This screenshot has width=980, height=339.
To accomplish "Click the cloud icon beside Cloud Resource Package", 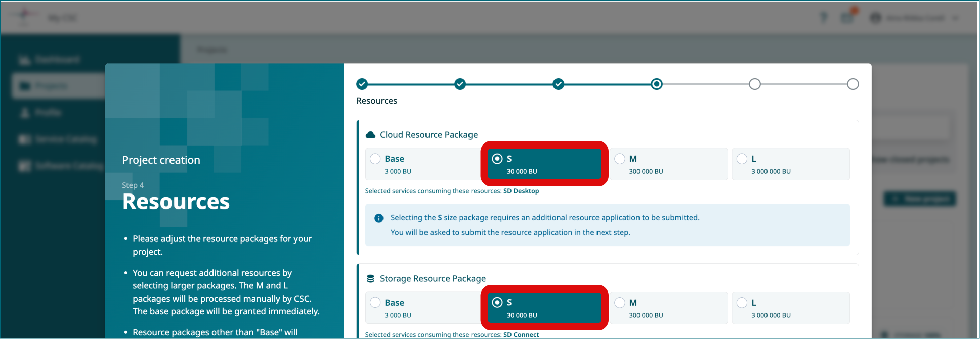I will (x=370, y=135).
